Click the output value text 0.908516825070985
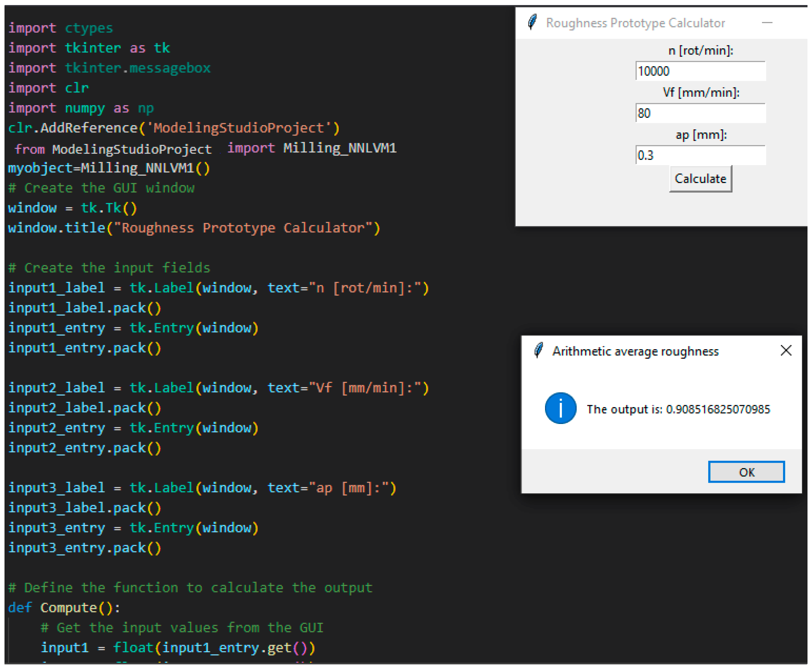The image size is (812, 670). 717,409
